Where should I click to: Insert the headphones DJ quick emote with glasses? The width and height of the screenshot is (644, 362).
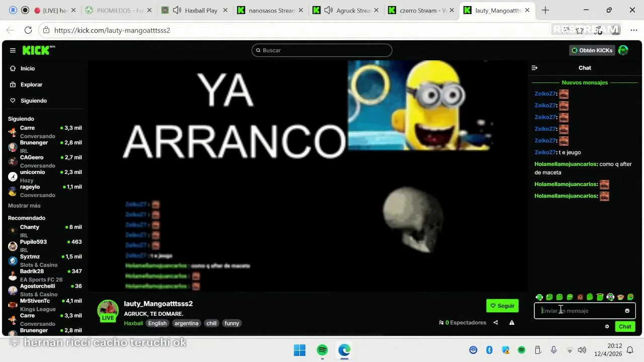[x=610, y=297]
